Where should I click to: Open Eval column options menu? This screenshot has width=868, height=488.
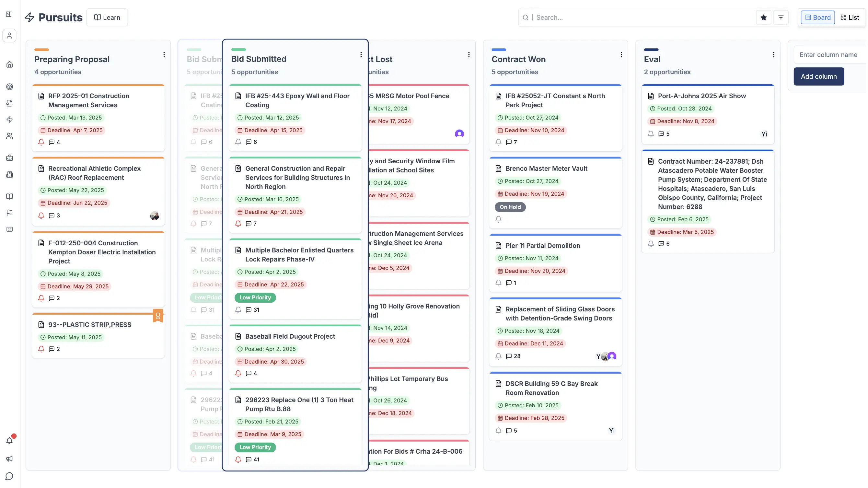[x=773, y=54]
